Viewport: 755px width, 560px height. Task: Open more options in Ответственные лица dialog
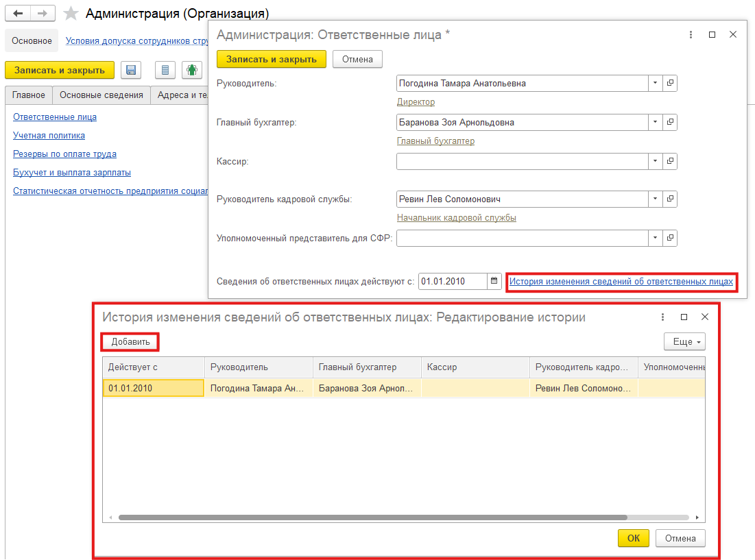(691, 35)
